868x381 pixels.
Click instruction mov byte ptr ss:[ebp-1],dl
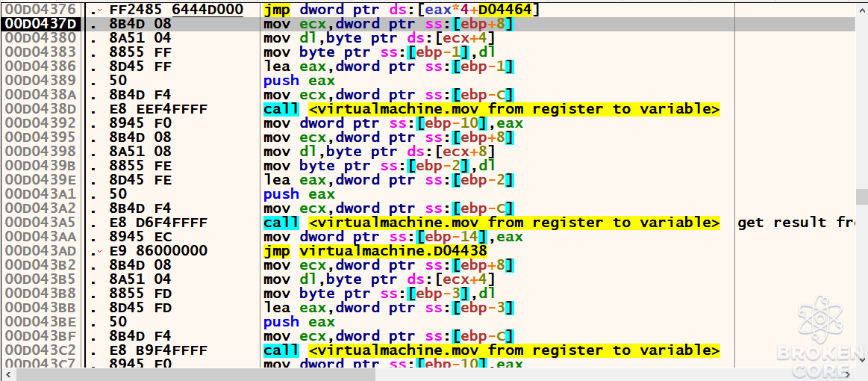click(x=378, y=52)
